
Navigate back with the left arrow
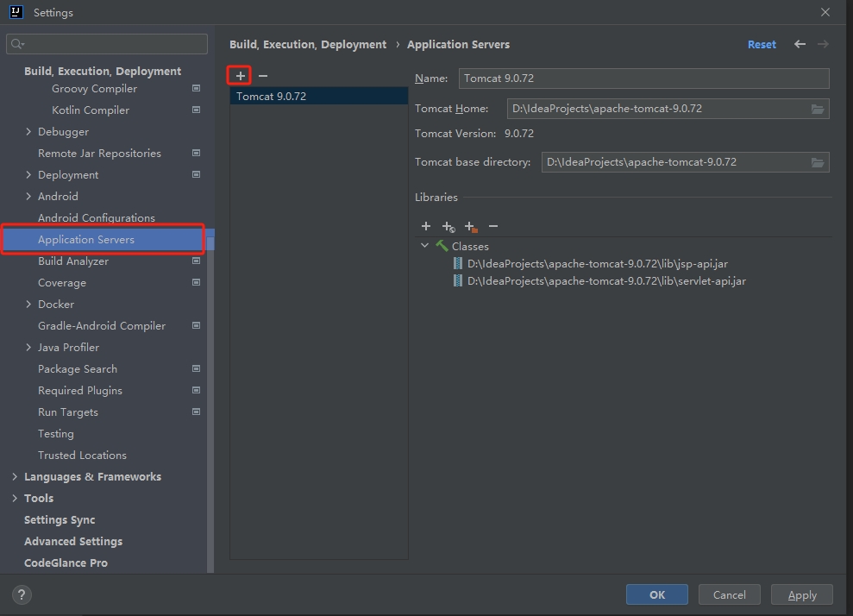[800, 44]
